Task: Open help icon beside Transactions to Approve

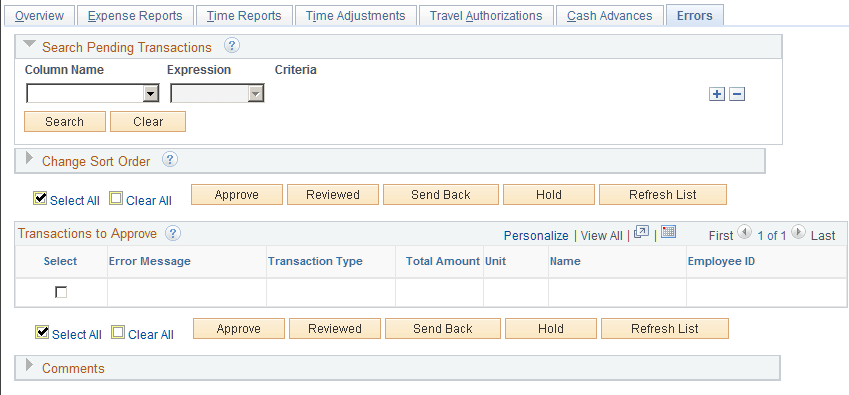Action: [173, 233]
